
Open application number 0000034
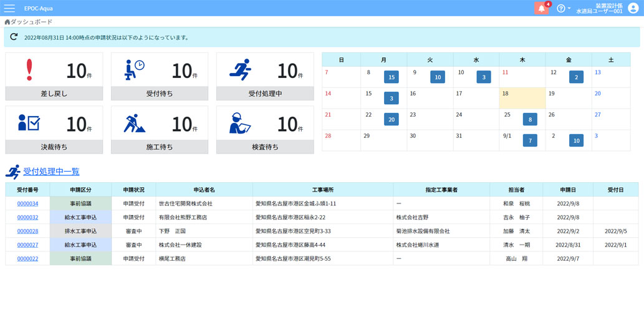[x=27, y=204]
